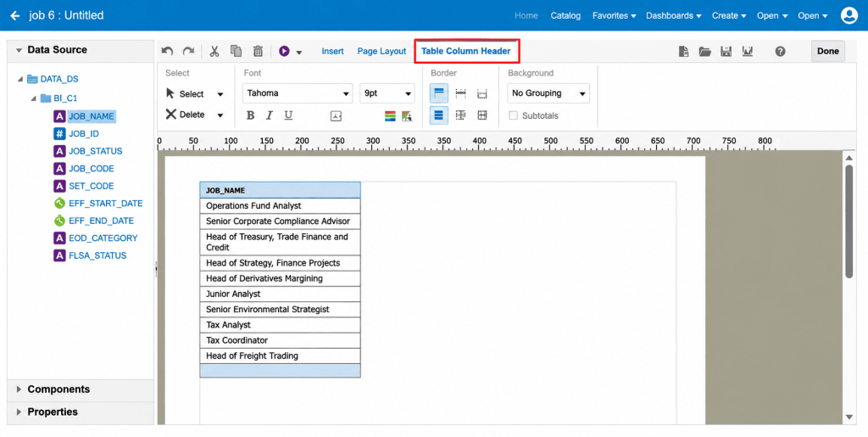Viewport: 868px width, 437px height.
Task: Preview the report with play icon
Action: 285,51
